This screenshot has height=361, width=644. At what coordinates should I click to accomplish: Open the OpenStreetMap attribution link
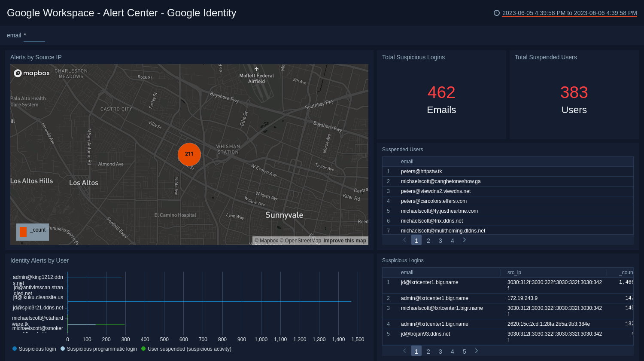(300, 240)
